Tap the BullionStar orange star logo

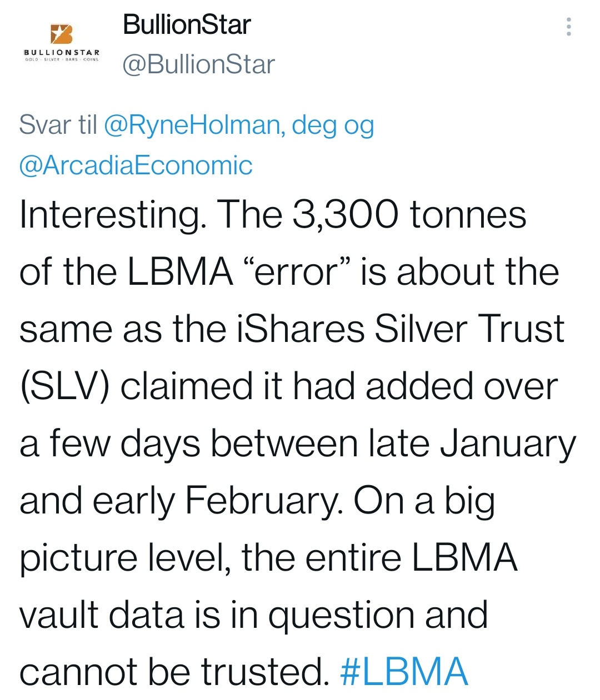point(61,34)
